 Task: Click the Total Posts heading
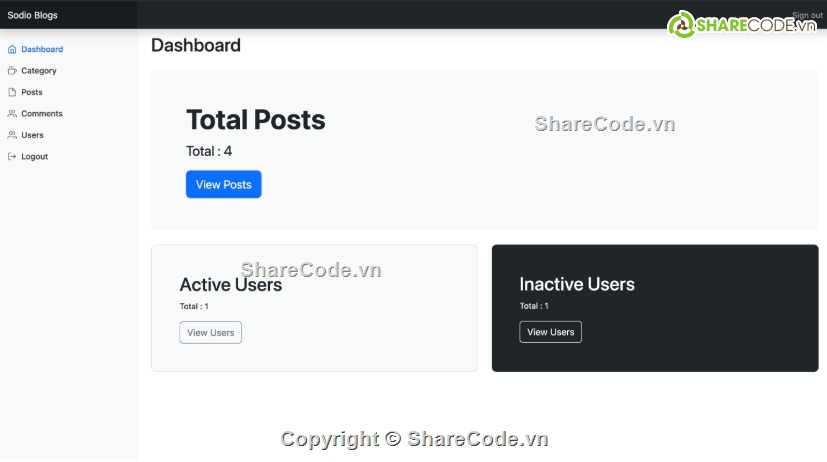tap(256, 120)
